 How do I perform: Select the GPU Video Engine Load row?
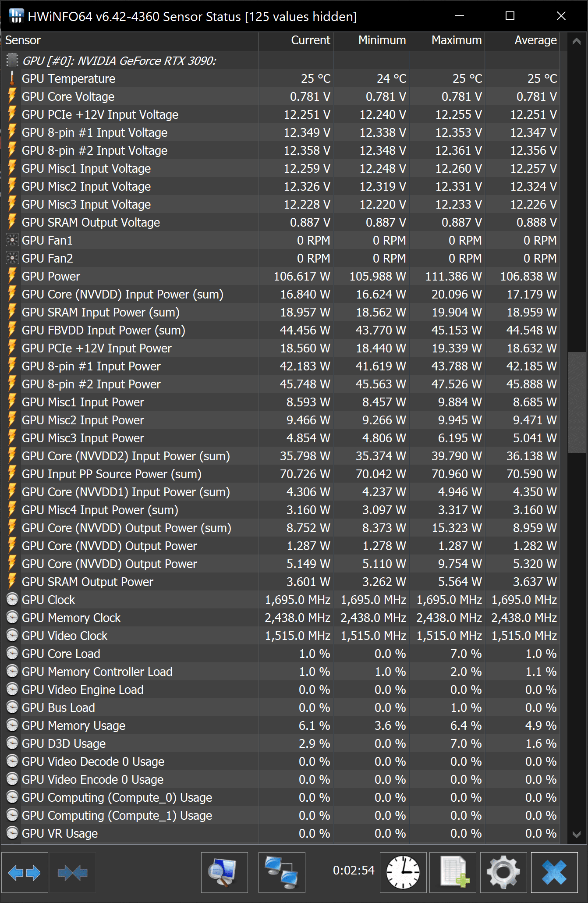pos(280,690)
